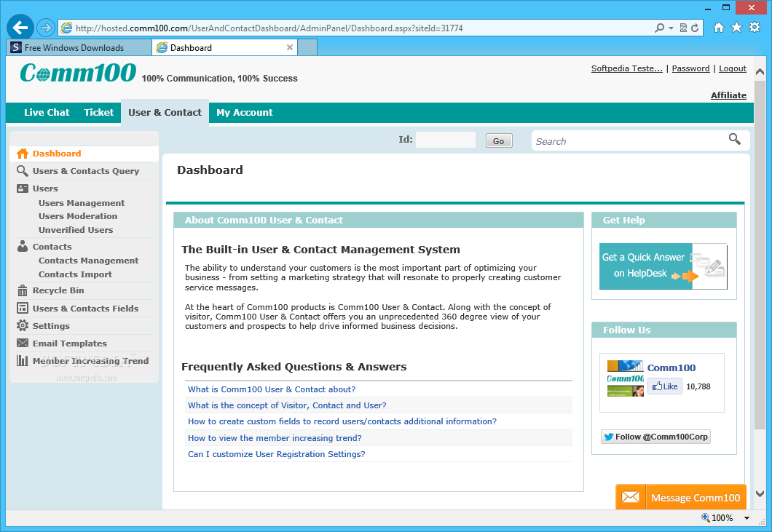Click the Follow @Comm100Corp Twitter button
772x532 pixels.
coord(655,437)
